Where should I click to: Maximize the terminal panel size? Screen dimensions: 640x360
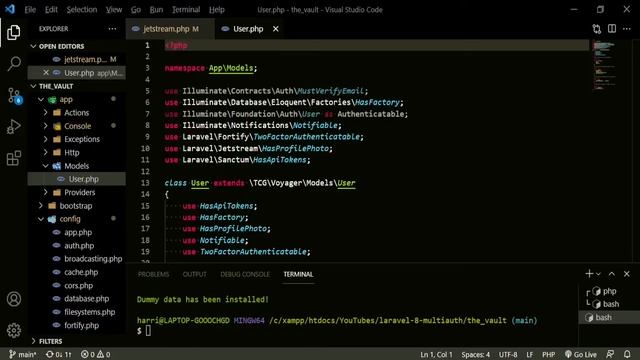click(x=612, y=274)
